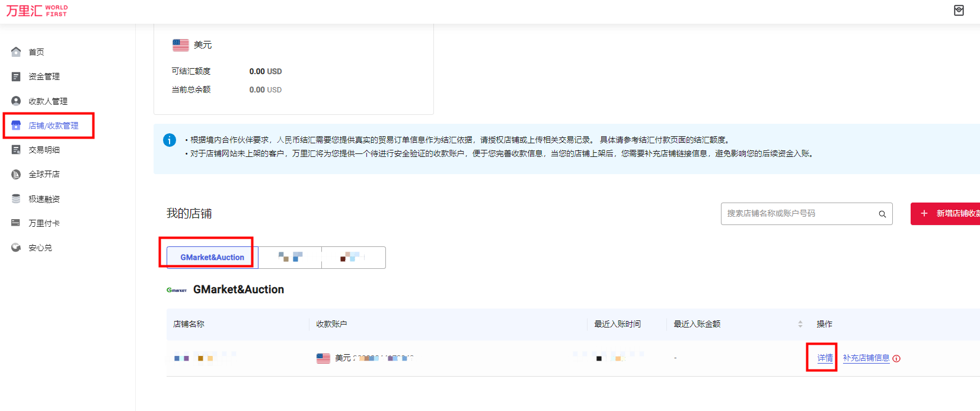Click the red info icon beside 补充店铺信息
Viewport: 980px width, 411px height.
tap(896, 358)
